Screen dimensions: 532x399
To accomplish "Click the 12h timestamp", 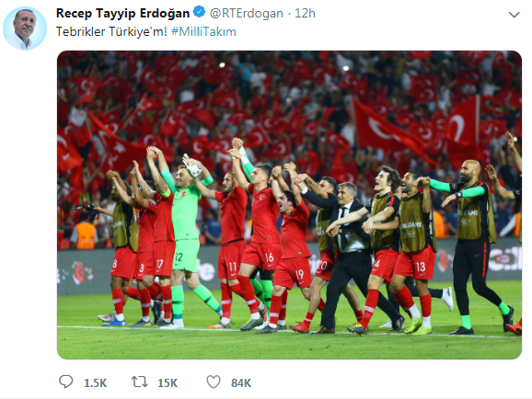I will pyautogui.click(x=305, y=14).
